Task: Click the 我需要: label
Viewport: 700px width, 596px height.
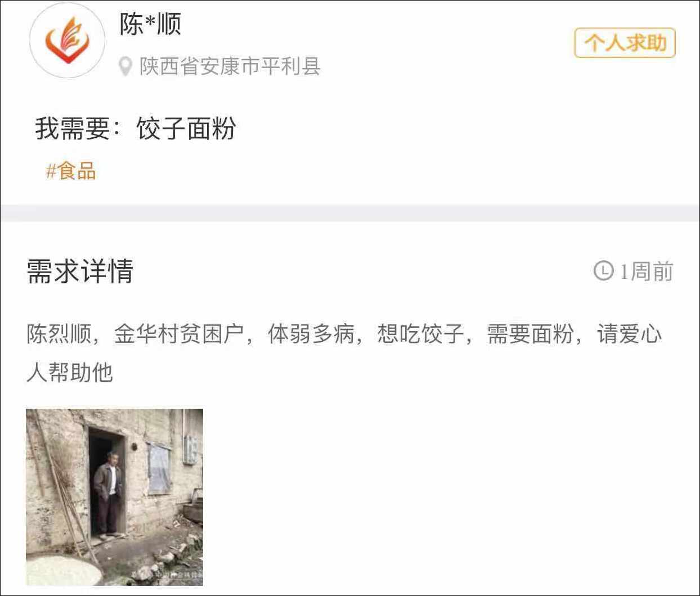Action: 78,129
